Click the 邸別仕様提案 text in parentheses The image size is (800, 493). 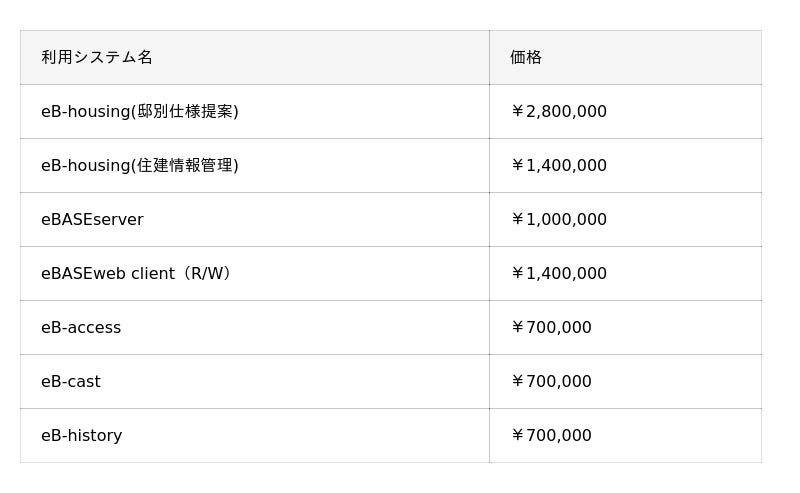185,112
